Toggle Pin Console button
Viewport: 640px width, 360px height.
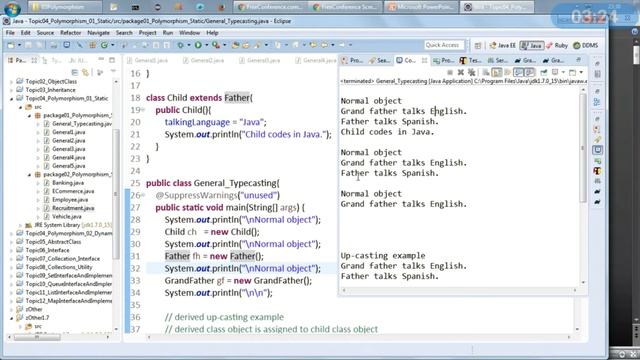coord(544,72)
